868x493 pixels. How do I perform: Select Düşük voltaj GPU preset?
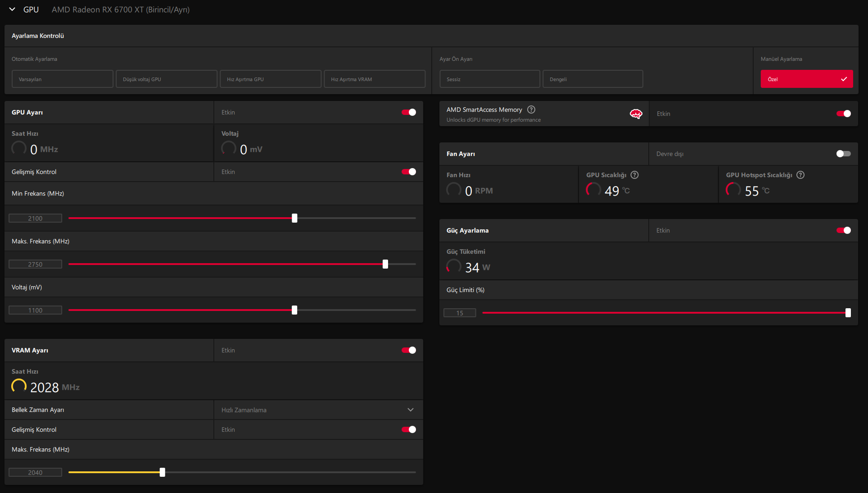point(167,79)
